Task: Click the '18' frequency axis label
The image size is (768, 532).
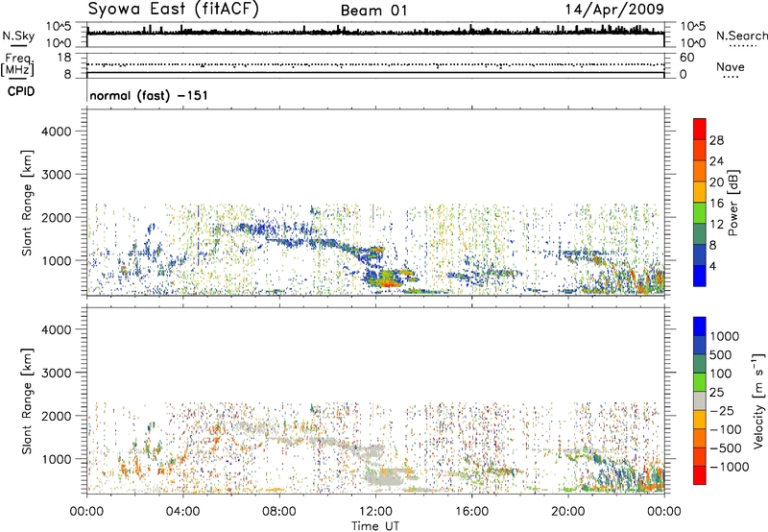Action: (64, 58)
